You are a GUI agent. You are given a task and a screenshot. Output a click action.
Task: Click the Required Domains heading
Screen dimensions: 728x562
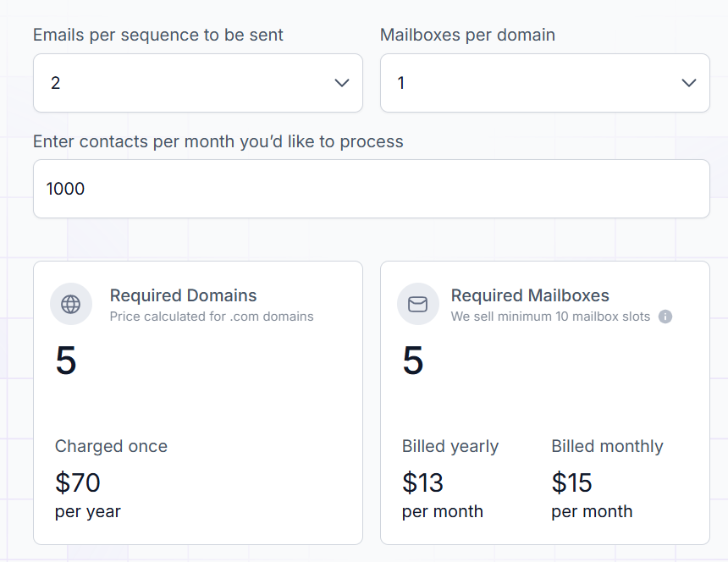(184, 295)
